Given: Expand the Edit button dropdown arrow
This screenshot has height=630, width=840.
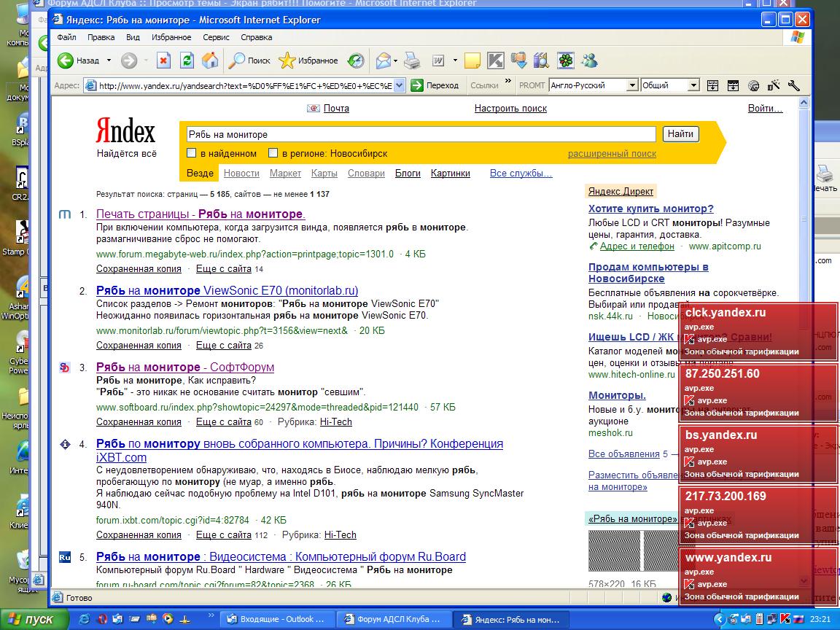Looking at the screenshot, I should [x=455, y=61].
